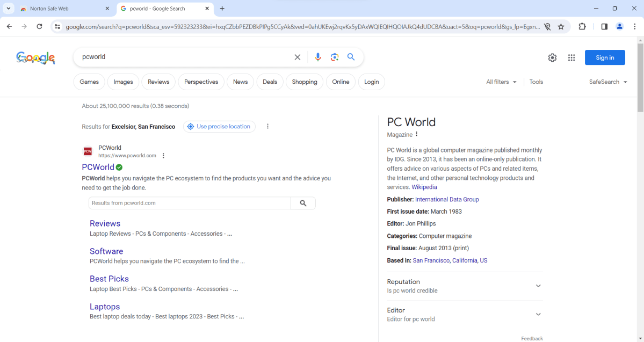Screen dimensions: 644x342
Task: Open location results more options dots
Action: pos(268,127)
